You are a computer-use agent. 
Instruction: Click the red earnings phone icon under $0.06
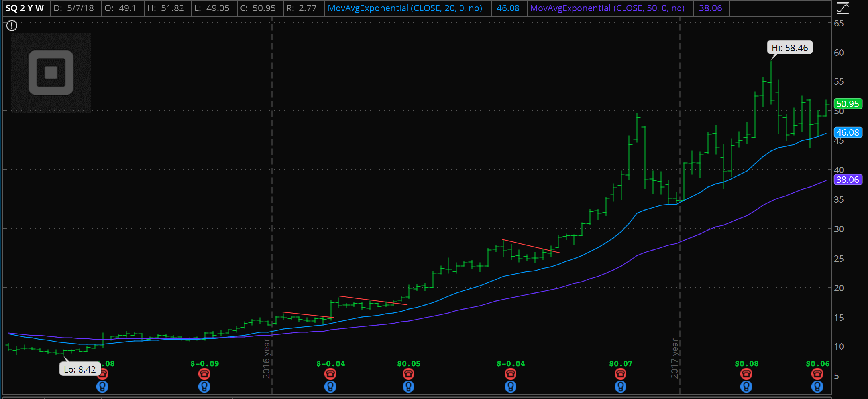(817, 374)
